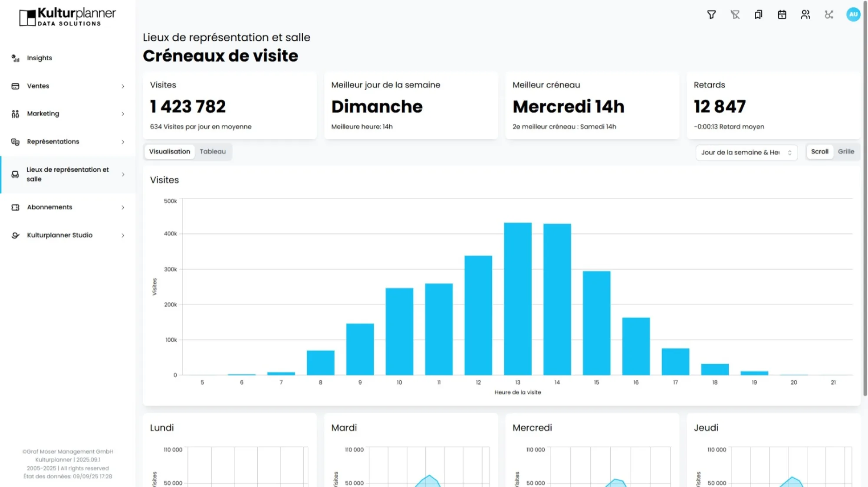The width and height of the screenshot is (868, 487).
Task: Click the Abonnements ticket icon in the sidebar
Action: coord(16,207)
